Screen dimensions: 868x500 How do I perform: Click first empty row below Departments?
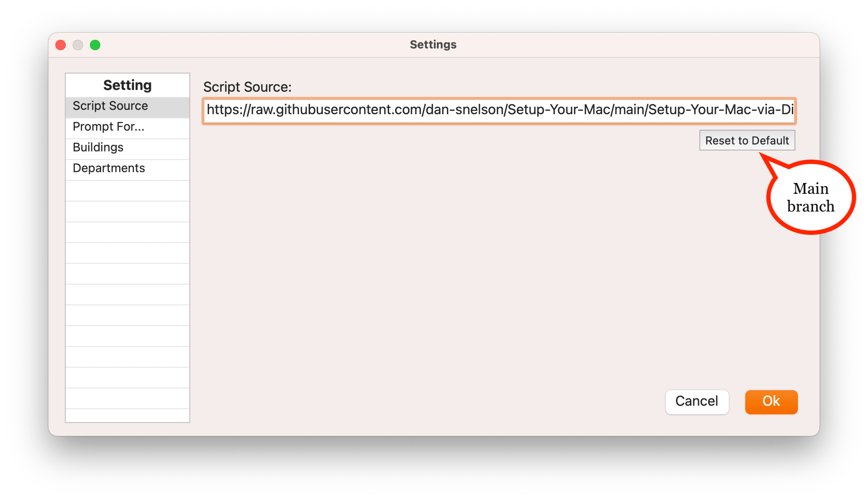[128, 191]
